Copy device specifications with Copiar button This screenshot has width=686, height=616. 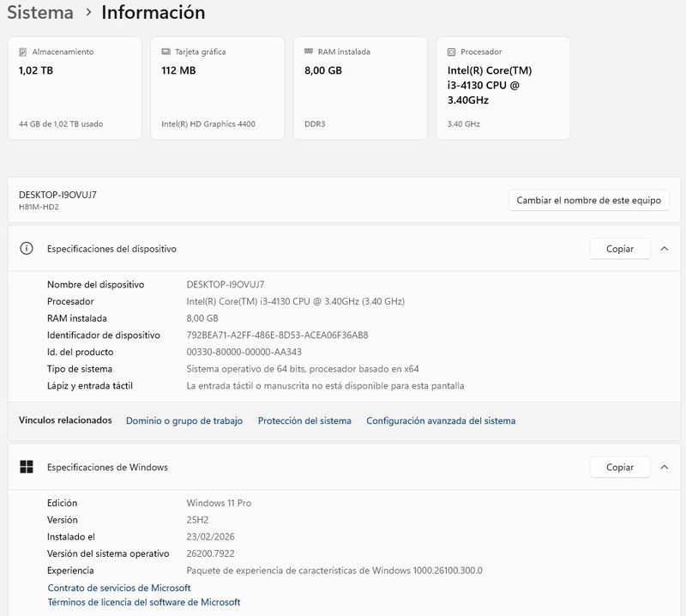620,249
